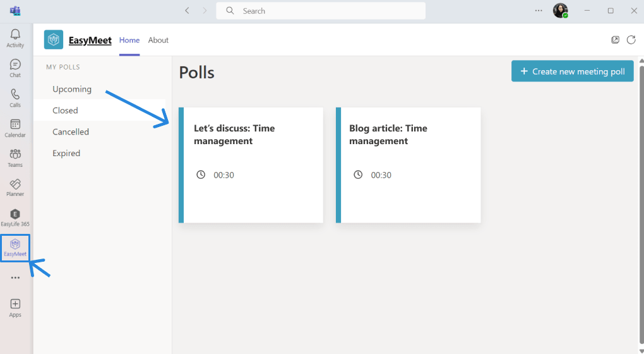The image size is (644, 354).
Task: Open the profile picture account menu
Action: click(x=560, y=11)
